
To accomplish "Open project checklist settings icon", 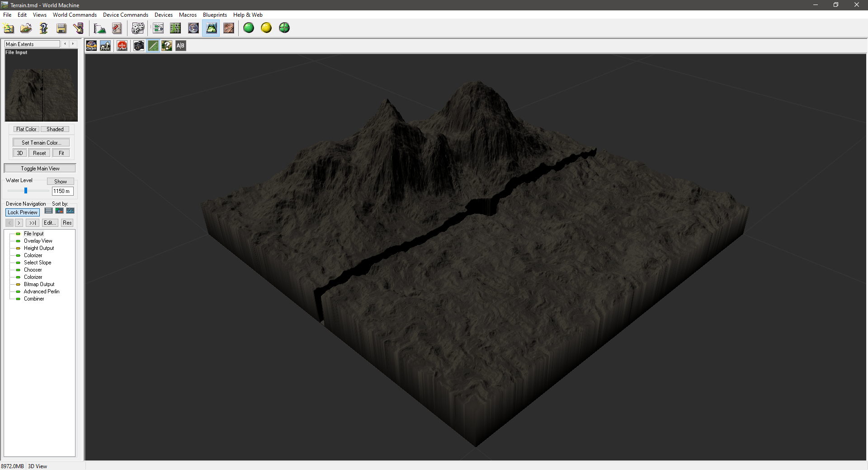I will point(117,28).
